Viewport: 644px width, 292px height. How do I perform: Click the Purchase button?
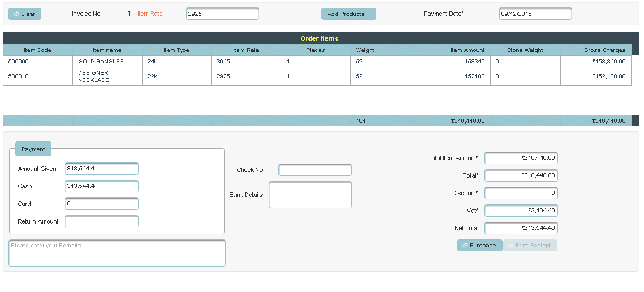(479, 246)
